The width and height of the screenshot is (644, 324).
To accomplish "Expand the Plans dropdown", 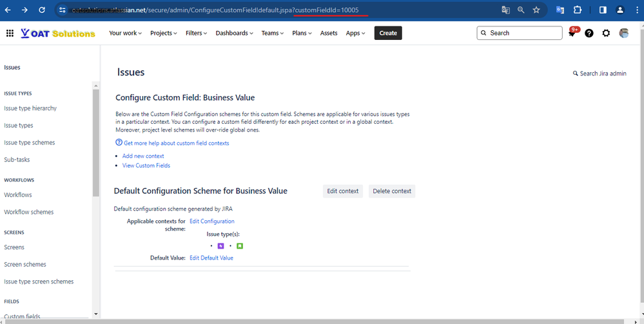I will tap(302, 33).
